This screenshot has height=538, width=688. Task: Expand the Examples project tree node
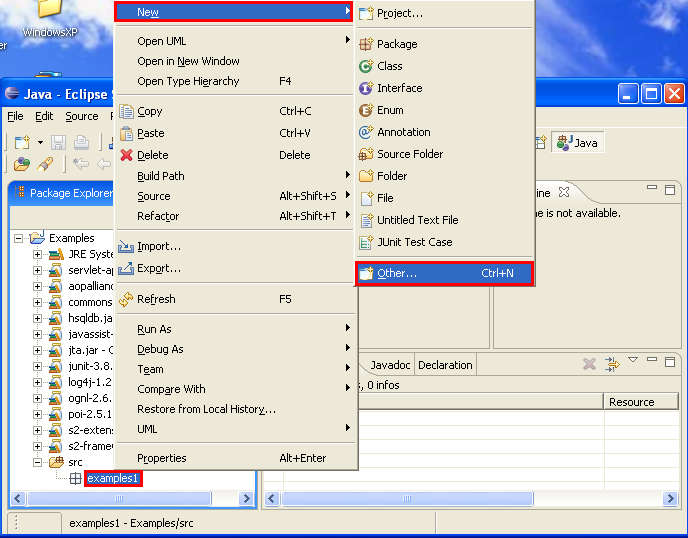tap(19, 238)
